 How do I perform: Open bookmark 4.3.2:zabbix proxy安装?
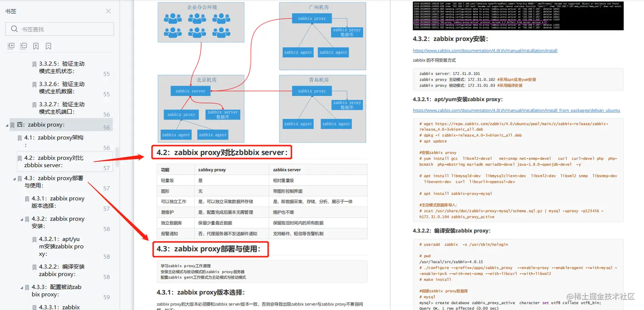[x=58, y=222]
